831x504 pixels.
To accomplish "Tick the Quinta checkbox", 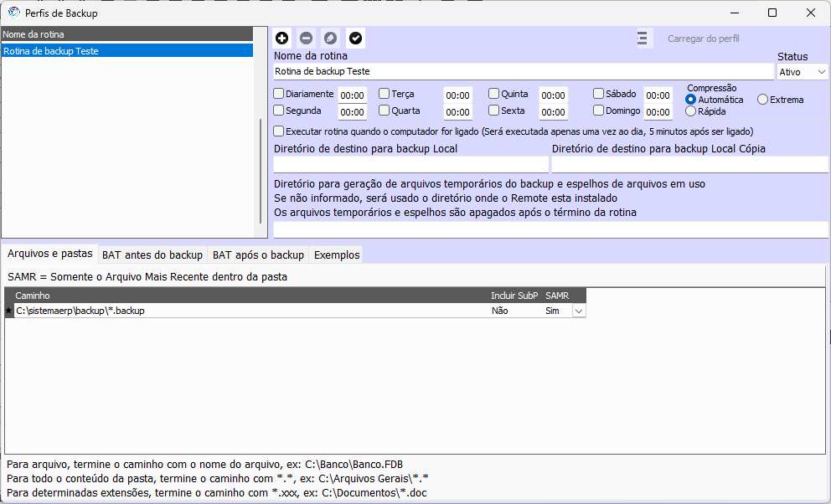I will tap(494, 94).
